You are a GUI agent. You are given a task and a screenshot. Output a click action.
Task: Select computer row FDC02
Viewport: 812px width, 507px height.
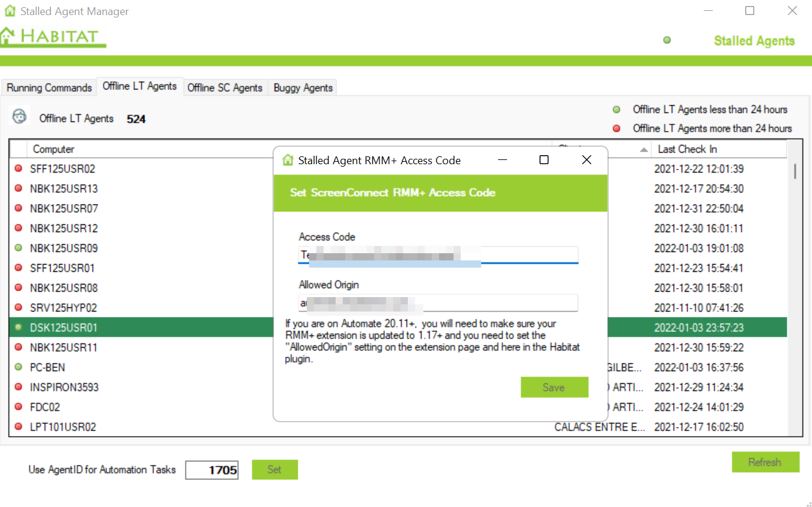[45, 407]
